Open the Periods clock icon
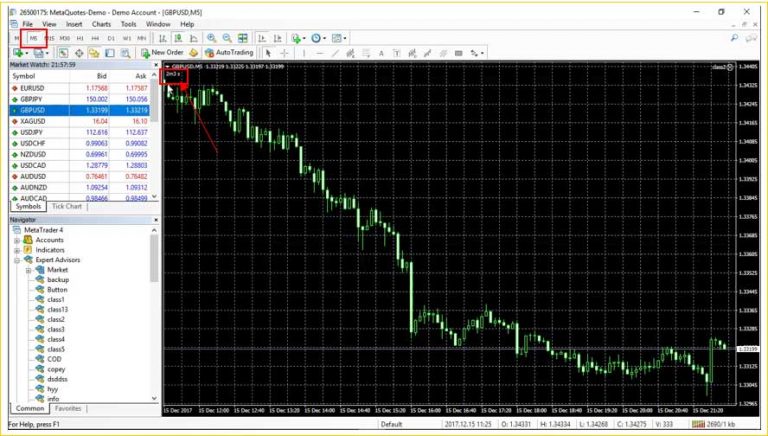Image resolution: width=768 pixels, height=436 pixels. tap(316, 38)
